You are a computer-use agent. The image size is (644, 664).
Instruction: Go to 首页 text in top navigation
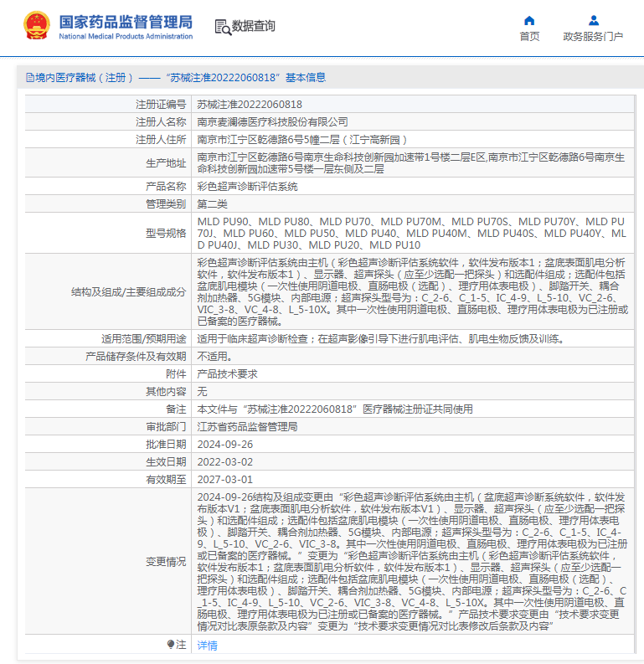click(x=529, y=37)
